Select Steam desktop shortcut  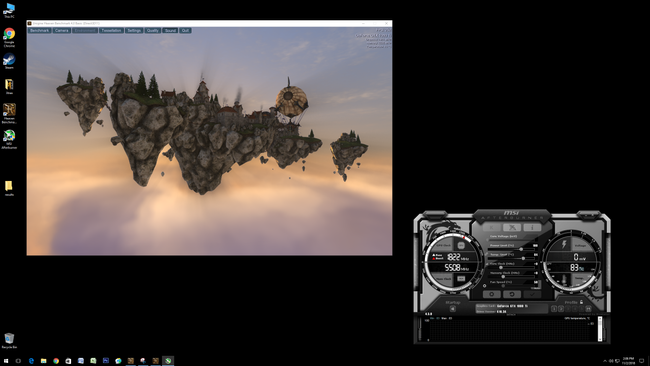pos(9,61)
